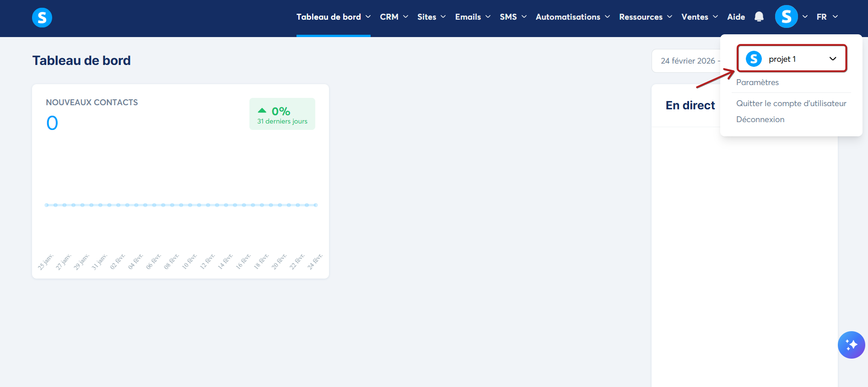This screenshot has width=868, height=387.
Task: Click the Systeme.io logo in header
Action: tap(42, 17)
